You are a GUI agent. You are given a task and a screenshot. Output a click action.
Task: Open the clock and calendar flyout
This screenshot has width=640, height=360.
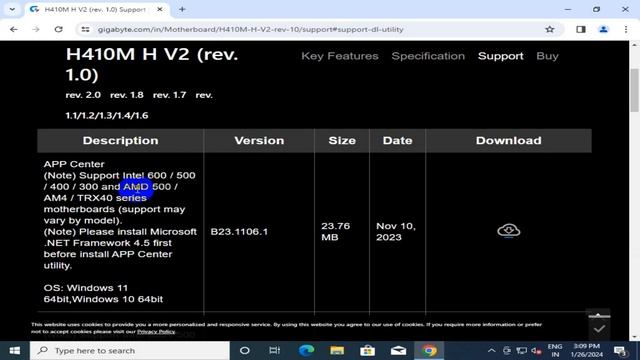pos(587,351)
